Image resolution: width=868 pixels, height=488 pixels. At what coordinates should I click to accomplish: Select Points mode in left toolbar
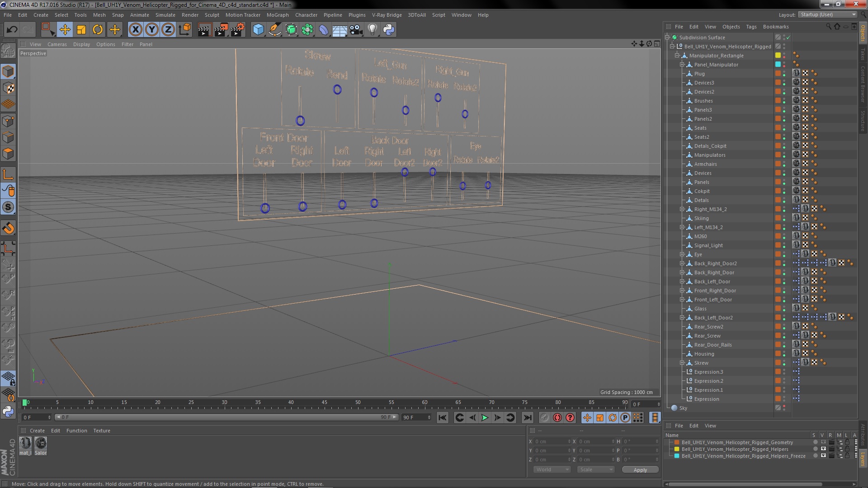click(8, 121)
